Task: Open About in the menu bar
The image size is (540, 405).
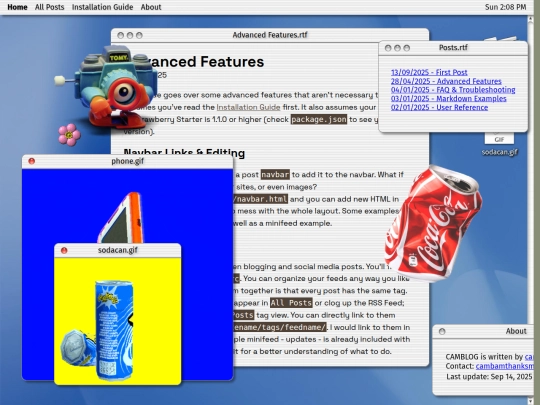Action: (151, 7)
